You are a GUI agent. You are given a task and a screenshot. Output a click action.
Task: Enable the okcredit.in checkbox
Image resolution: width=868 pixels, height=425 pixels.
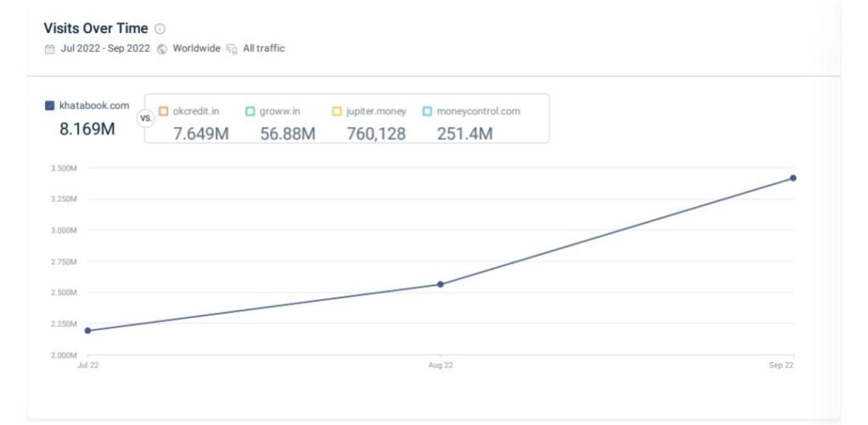tap(164, 111)
